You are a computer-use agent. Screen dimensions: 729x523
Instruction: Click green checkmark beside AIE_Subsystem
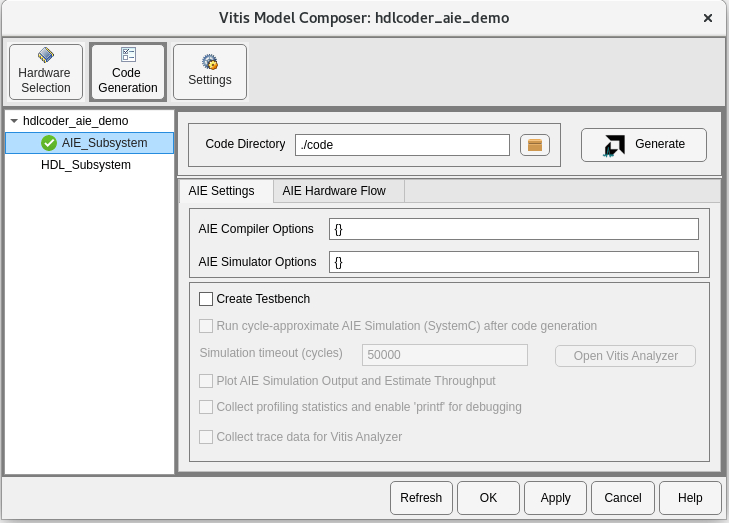[x=49, y=143]
